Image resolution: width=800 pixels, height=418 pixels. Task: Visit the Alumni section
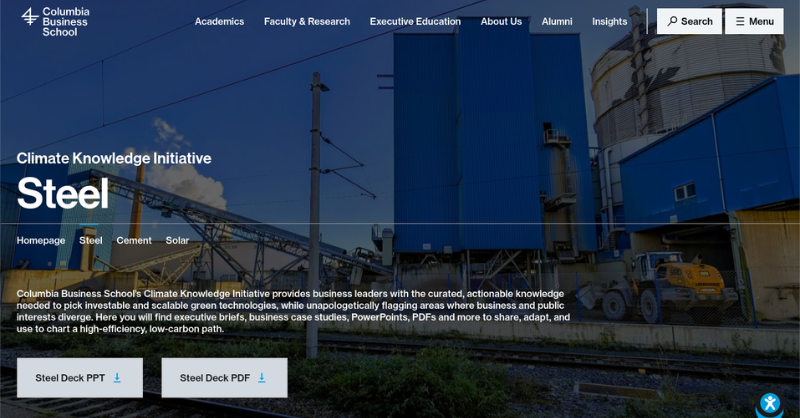pyautogui.click(x=557, y=21)
